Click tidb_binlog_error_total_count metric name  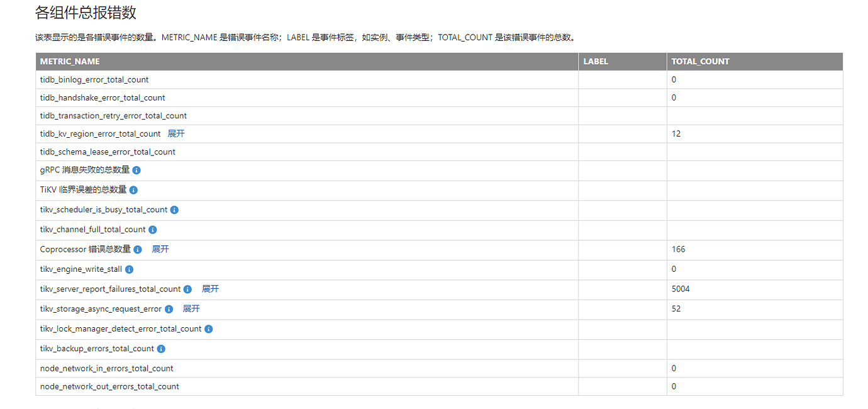click(x=94, y=80)
